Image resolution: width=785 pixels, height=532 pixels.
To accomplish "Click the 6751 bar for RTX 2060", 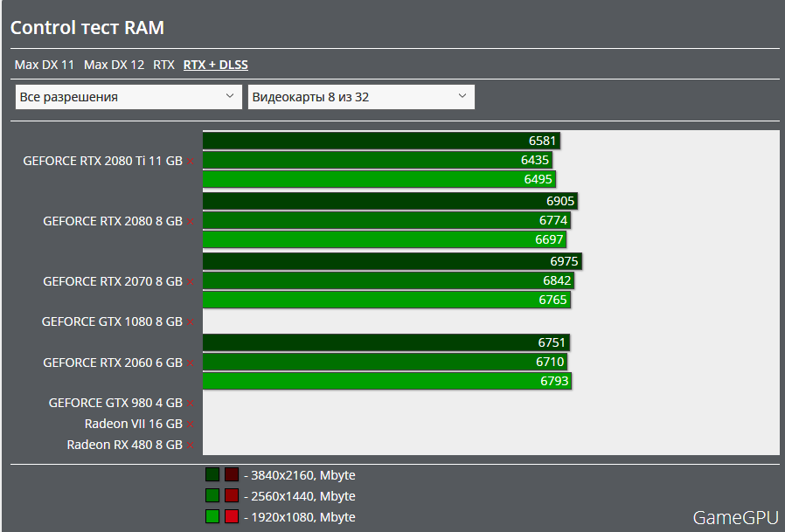I will click(x=386, y=342).
